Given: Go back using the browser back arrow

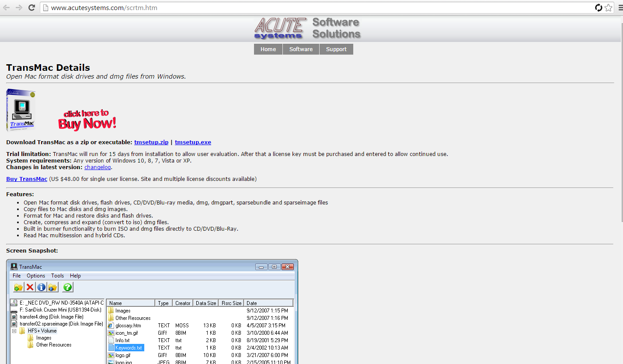Looking at the screenshot, I should point(7,7).
